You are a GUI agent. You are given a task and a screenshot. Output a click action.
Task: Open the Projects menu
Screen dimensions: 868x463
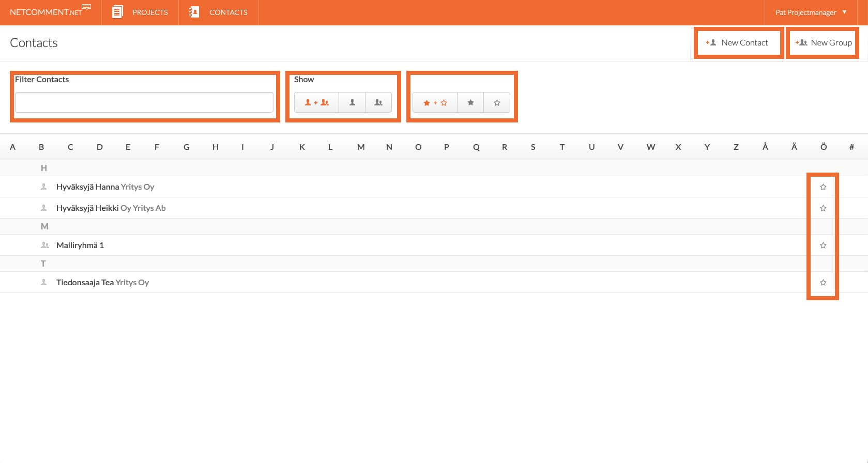(140, 12)
